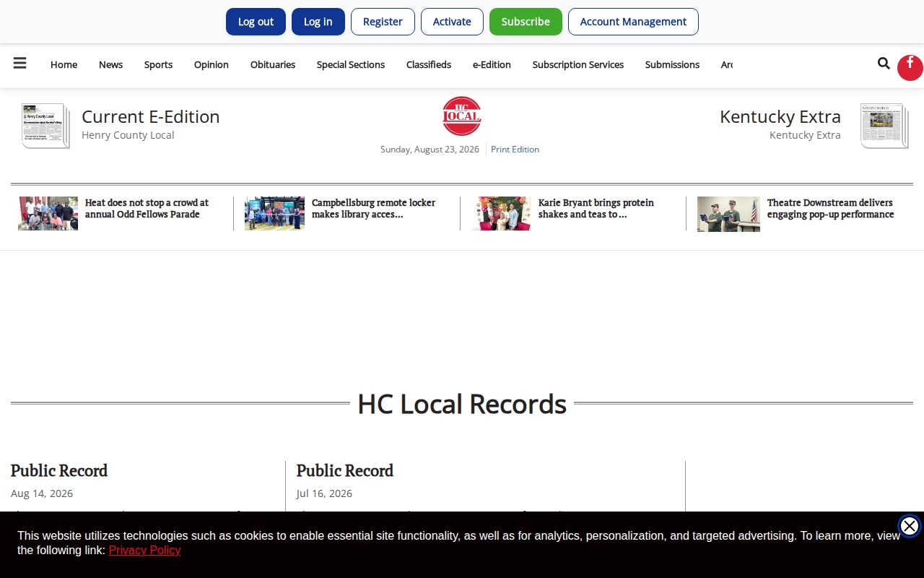Open the e-Edition menu item

[x=492, y=64]
